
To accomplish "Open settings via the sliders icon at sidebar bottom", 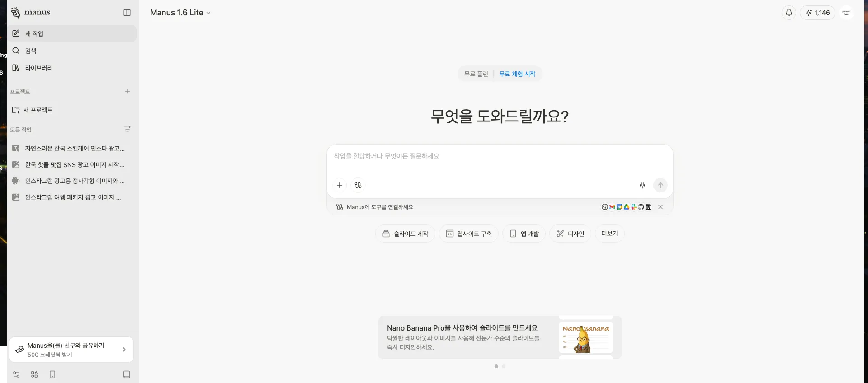I will (16, 374).
